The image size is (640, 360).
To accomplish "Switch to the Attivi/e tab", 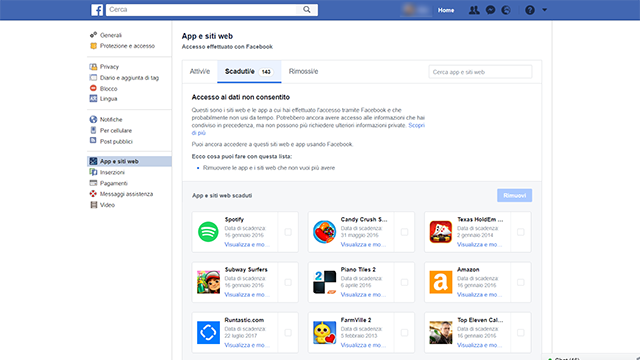I will (200, 71).
